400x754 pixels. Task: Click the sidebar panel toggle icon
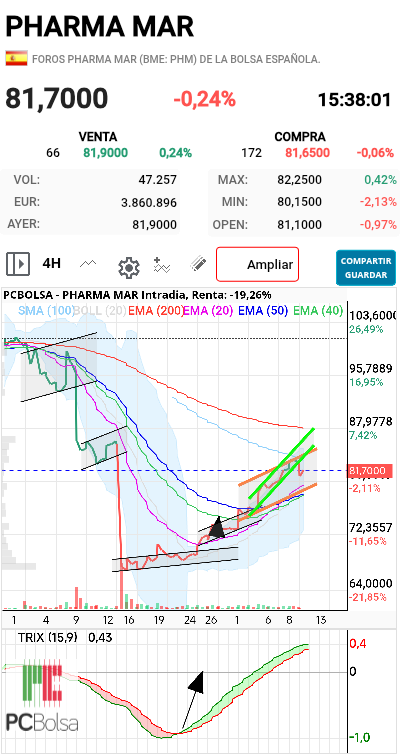[18, 264]
